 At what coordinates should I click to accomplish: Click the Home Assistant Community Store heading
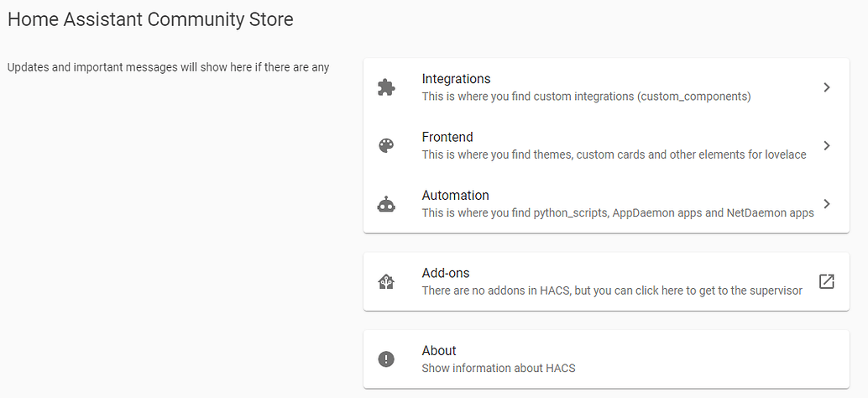pyautogui.click(x=151, y=19)
